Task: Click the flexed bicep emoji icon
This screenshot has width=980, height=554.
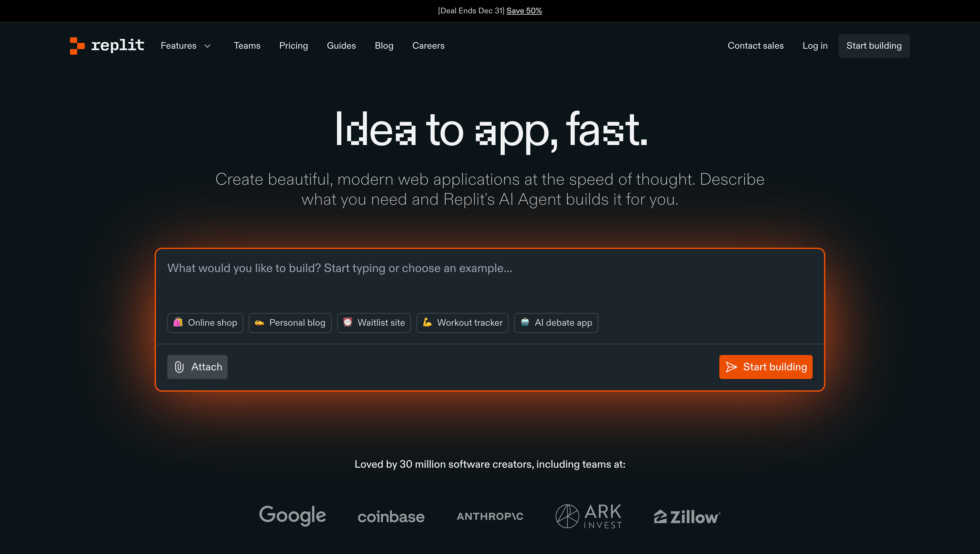Action: click(427, 322)
